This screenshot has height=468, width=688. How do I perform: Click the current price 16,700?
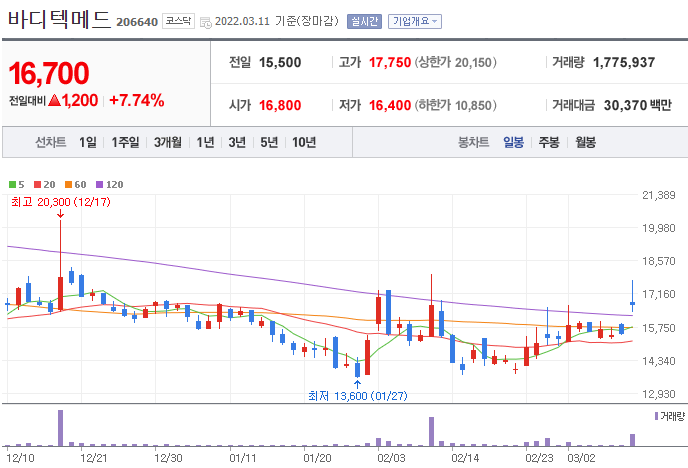[49, 73]
